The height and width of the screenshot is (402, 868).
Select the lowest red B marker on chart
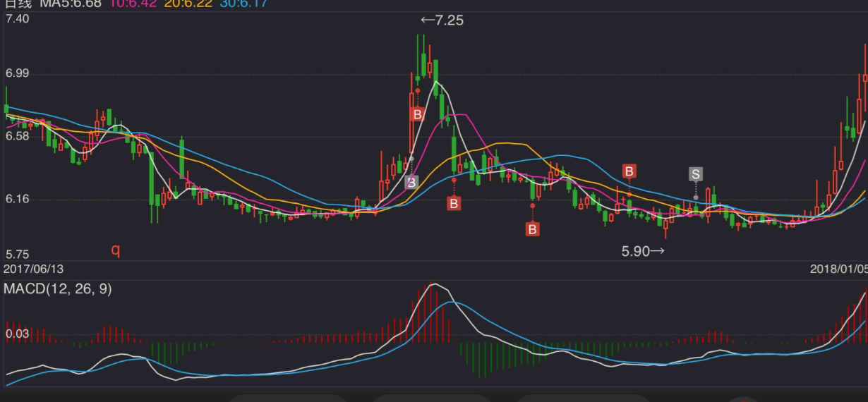pos(533,229)
